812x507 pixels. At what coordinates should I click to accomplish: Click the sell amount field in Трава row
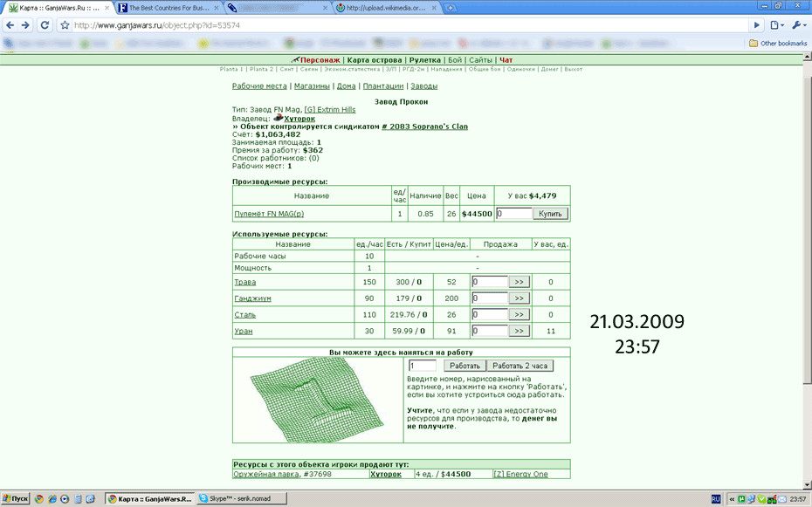point(490,282)
